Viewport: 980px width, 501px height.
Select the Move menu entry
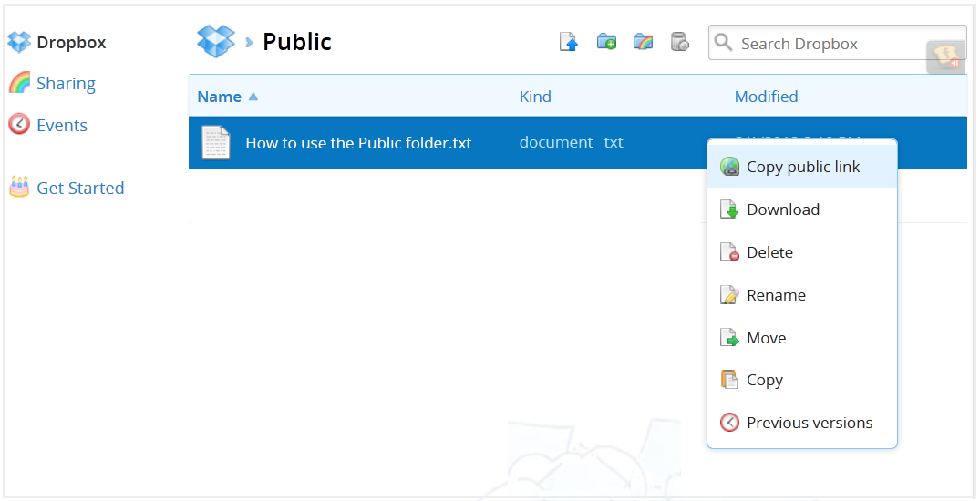click(x=802, y=337)
